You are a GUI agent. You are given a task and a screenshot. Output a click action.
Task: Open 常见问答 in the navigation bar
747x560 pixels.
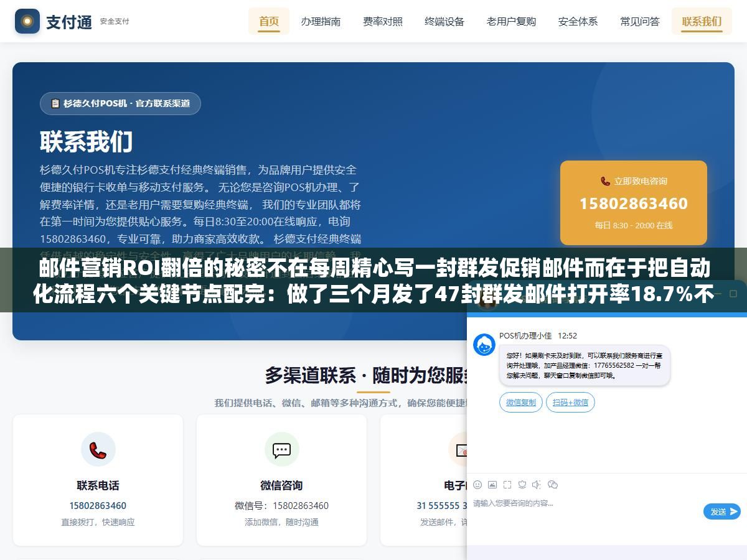(640, 21)
